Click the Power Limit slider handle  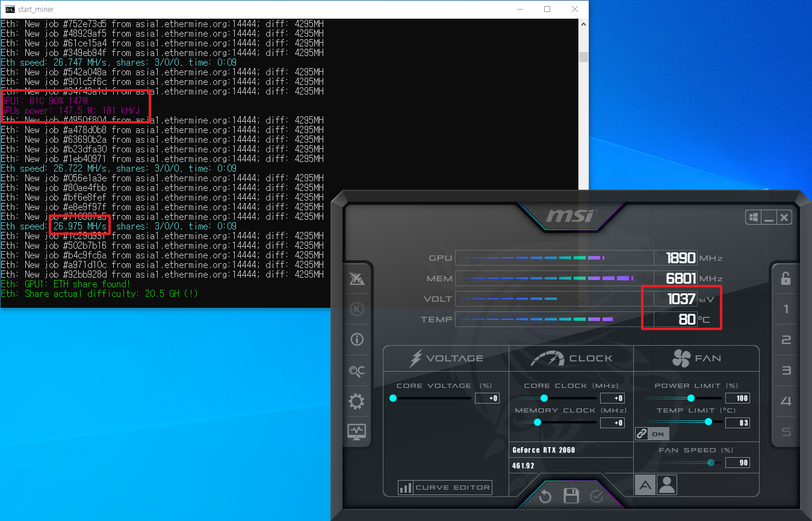click(691, 398)
